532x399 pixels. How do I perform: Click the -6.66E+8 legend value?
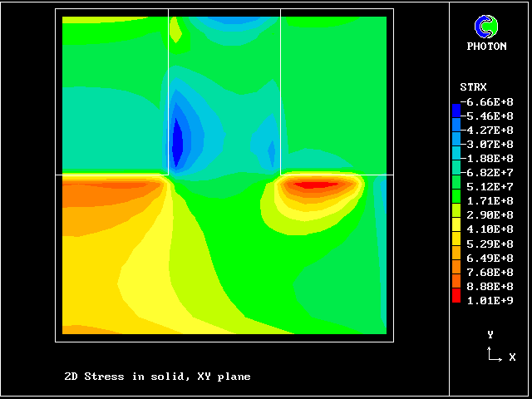492,101
